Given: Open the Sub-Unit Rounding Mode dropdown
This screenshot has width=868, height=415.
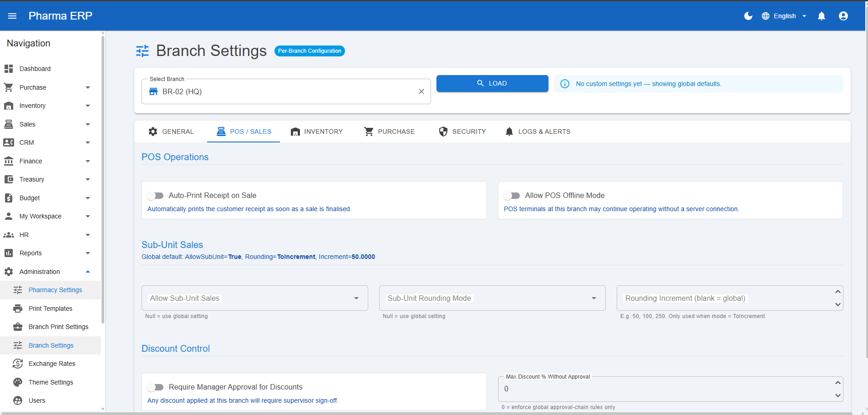Looking at the screenshot, I should pos(594,298).
